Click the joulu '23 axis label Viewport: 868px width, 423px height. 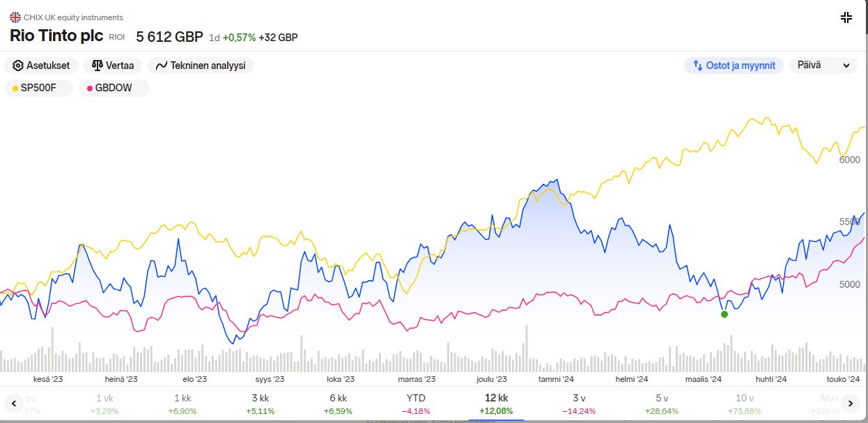click(x=492, y=379)
